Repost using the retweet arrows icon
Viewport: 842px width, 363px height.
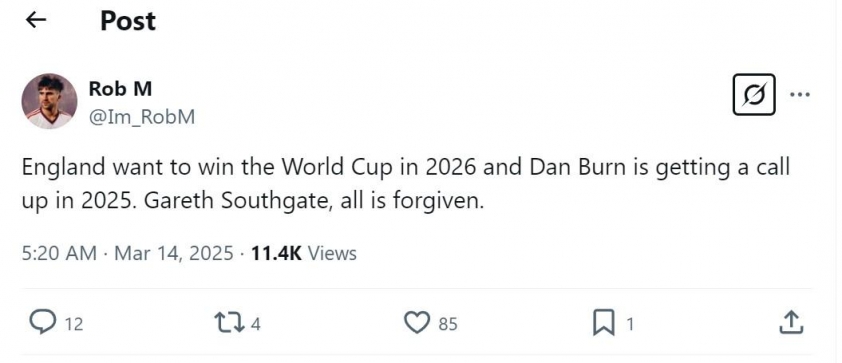[231, 323]
